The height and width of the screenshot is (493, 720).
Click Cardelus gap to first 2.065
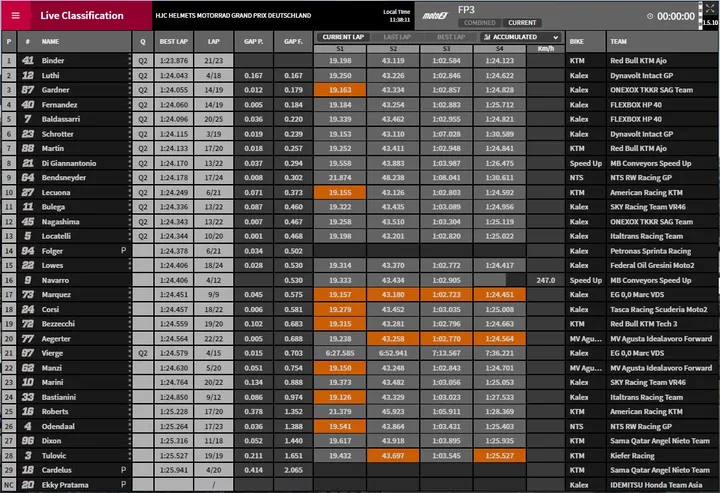[x=293, y=470]
